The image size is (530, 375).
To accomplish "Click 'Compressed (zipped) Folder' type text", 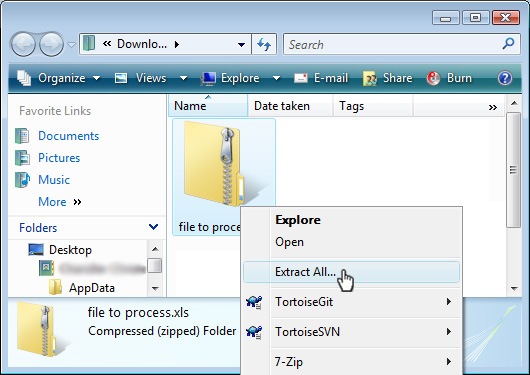I will [162, 331].
